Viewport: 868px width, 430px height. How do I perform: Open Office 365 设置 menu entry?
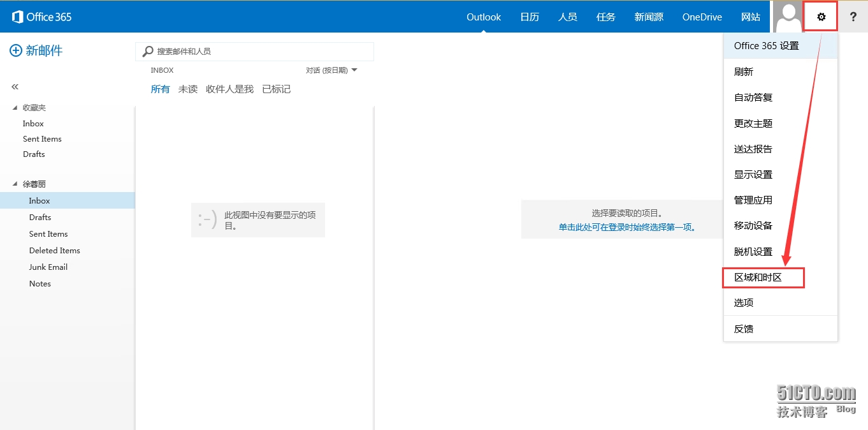767,46
